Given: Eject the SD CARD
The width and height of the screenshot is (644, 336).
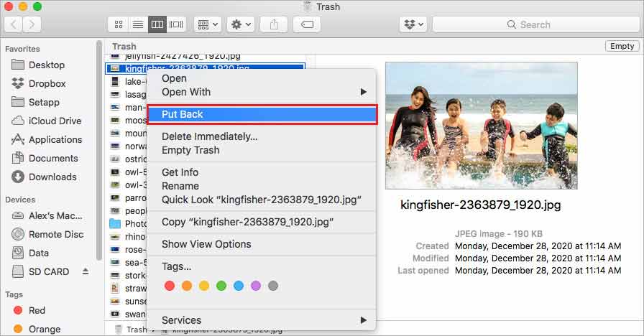Looking at the screenshot, I should [x=86, y=271].
